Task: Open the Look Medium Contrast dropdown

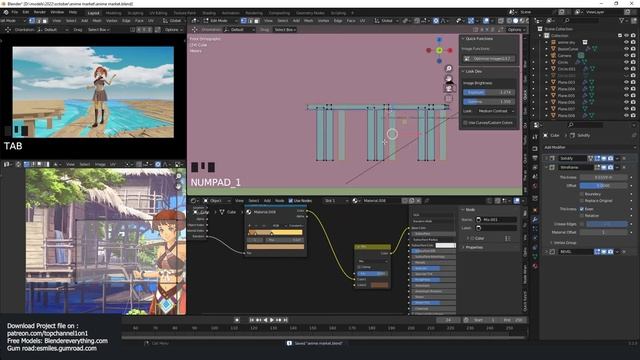Action: 495,111
